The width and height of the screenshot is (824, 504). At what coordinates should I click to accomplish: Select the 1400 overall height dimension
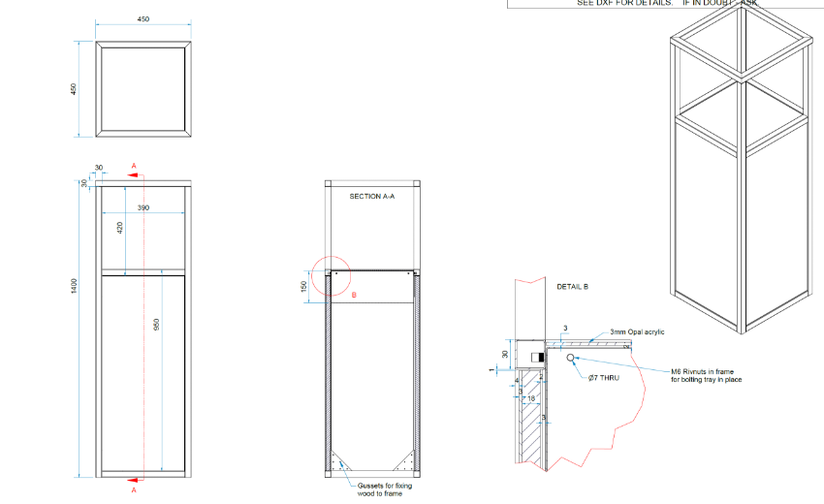tap(75, 288)
